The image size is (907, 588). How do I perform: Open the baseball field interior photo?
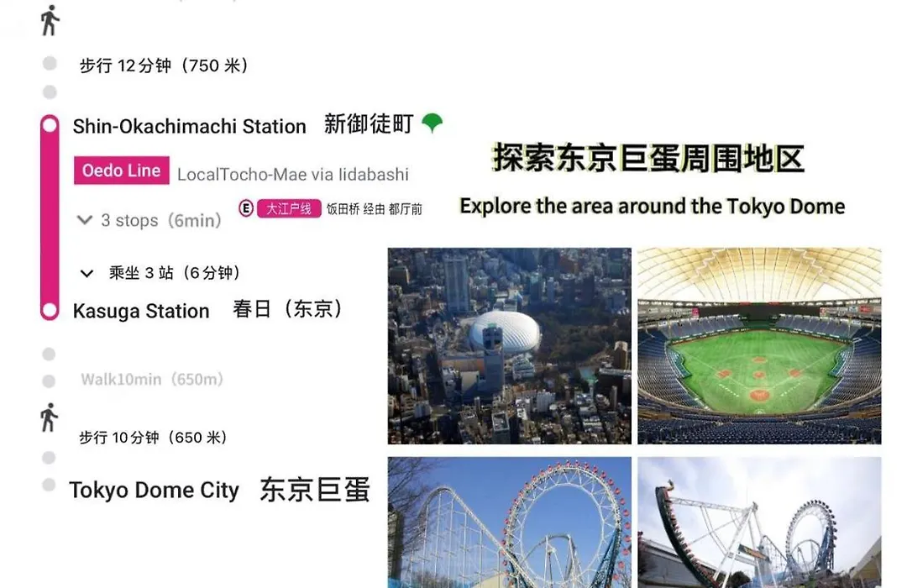[x=759, y=346]
